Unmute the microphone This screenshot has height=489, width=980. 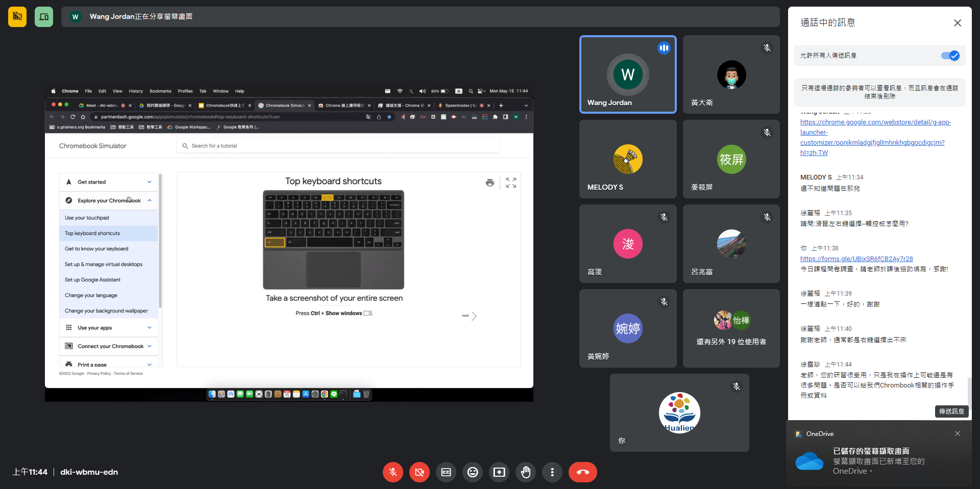click(x=393, y=472)
